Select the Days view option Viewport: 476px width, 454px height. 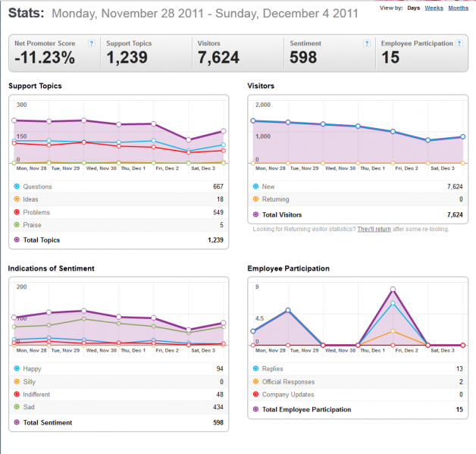point(413,8)
